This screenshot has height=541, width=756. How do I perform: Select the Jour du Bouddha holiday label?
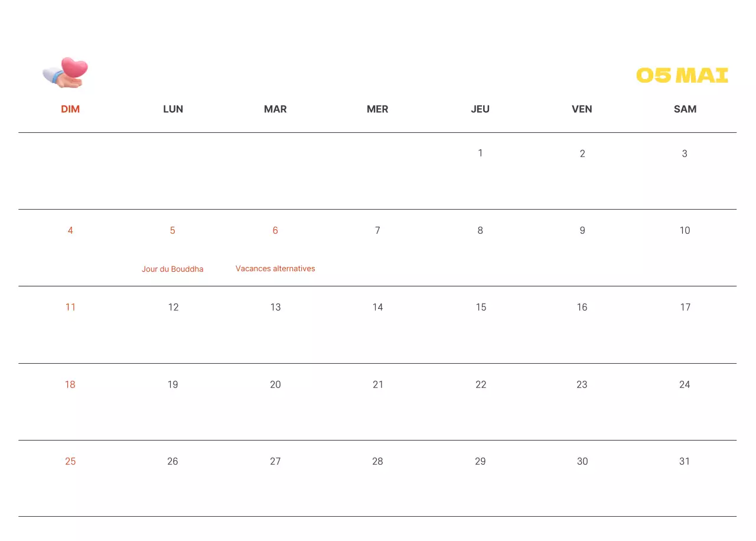tap(172, 269)
